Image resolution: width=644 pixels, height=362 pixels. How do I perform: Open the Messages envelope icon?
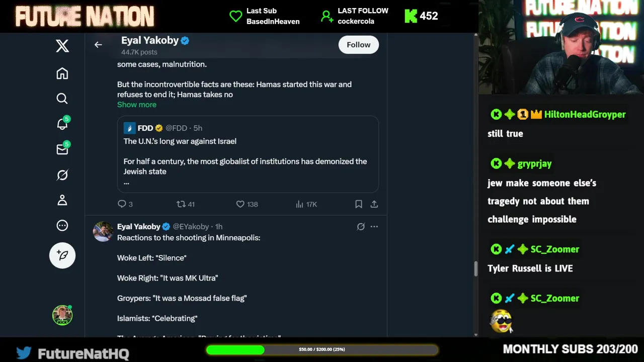(62, 149)
